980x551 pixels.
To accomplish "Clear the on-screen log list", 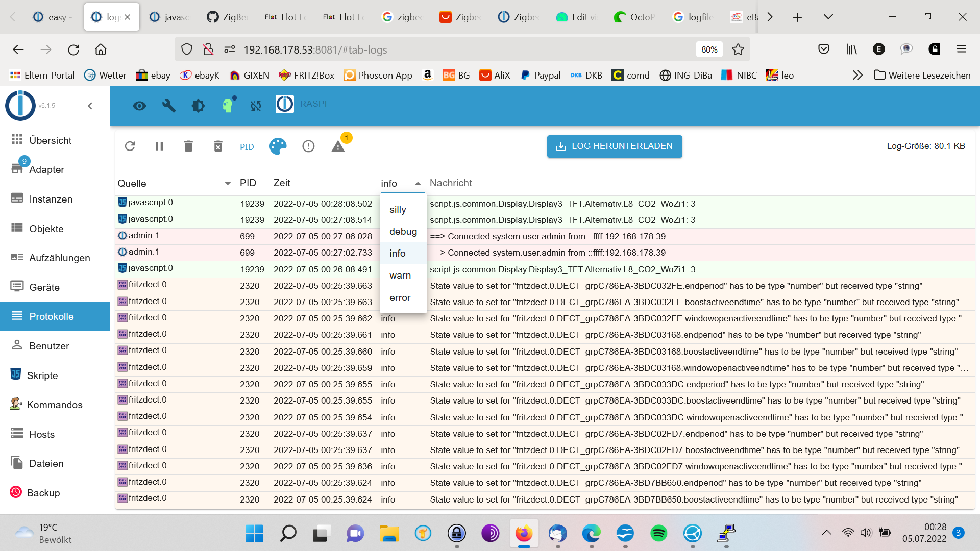I will coord(188,146).
